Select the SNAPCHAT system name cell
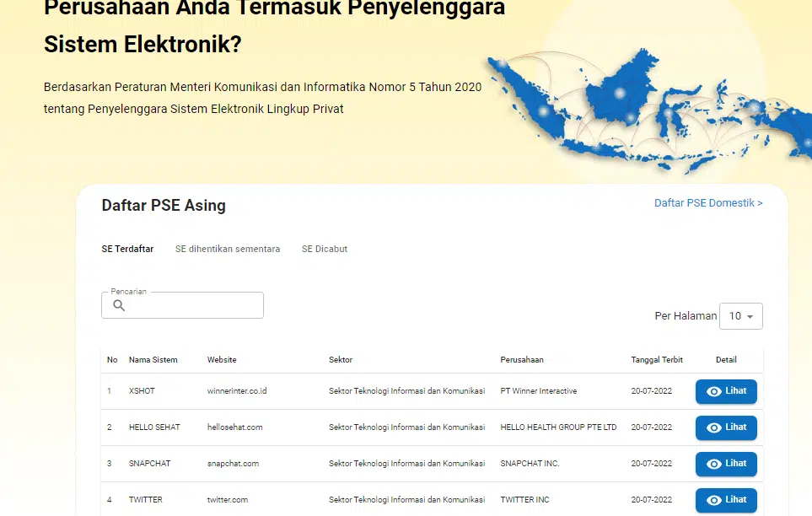This screenshot has height=516, width=812. (x=149, y=464)
